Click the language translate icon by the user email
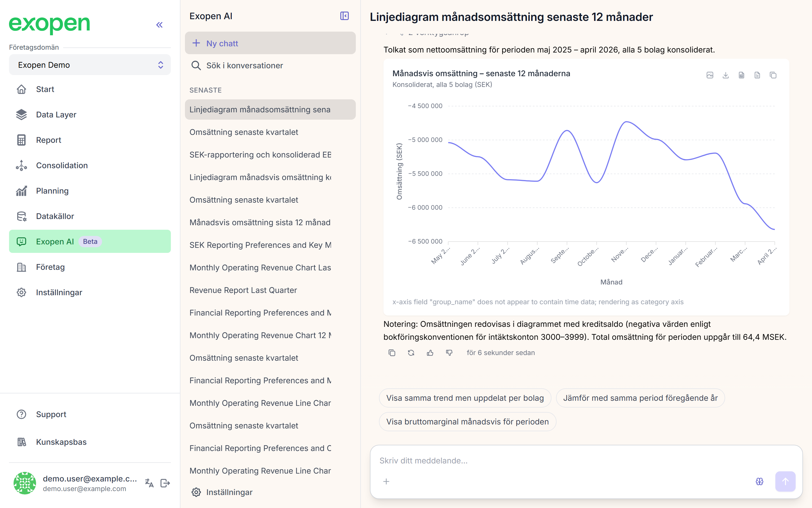This screenshot has width=812, height=508. (149, 483)
